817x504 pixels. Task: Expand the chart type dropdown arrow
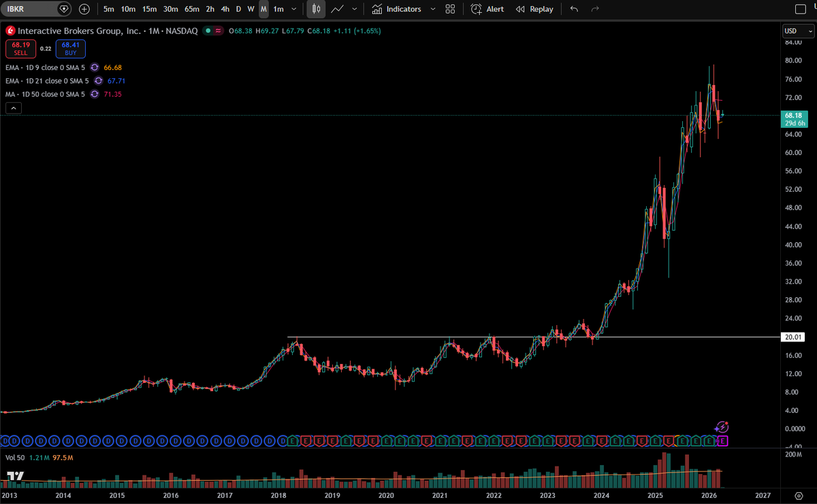tap(354, 9)
